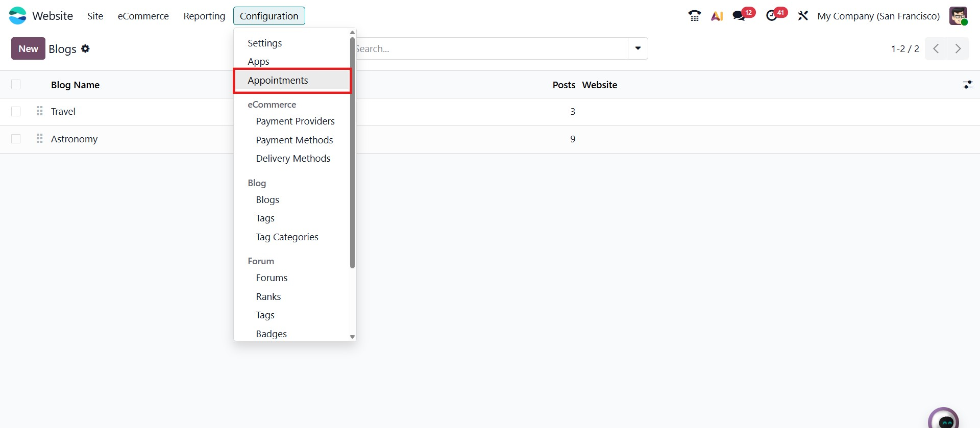Open the My Company (San Francisco) switcher

tap(878, 16)
